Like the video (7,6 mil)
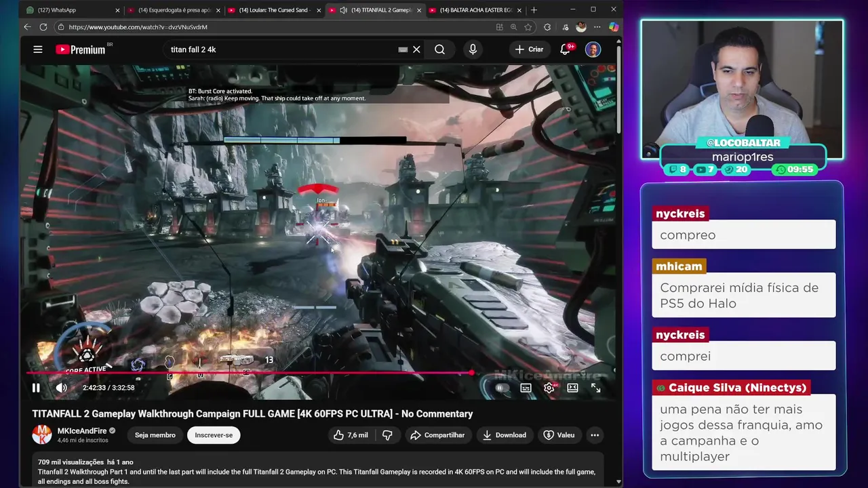 (x=351, y=435)
